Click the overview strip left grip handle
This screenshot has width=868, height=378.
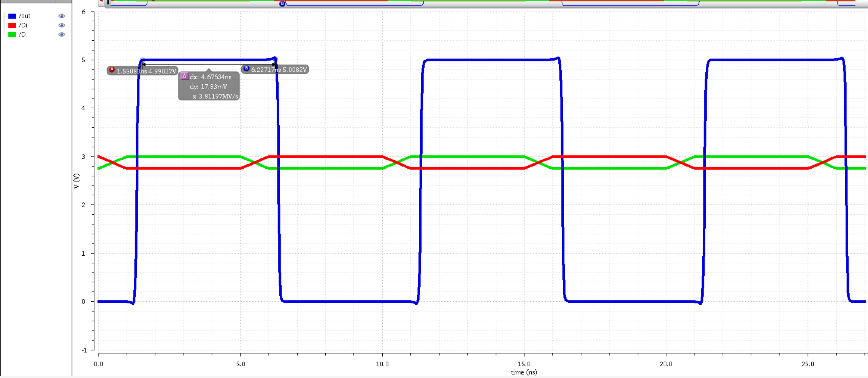[x=108, y=3]
